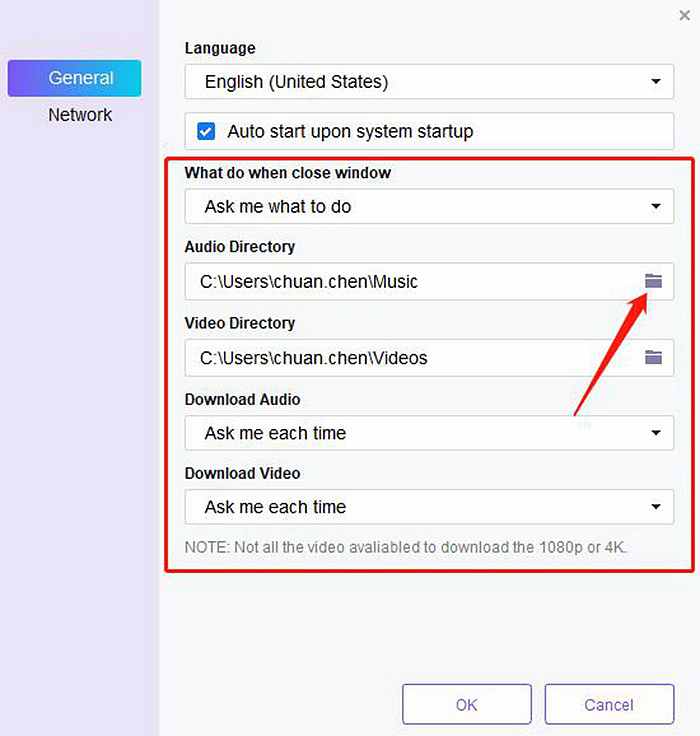Select English (United States) language box
The image size is (700, 736).
429,82
